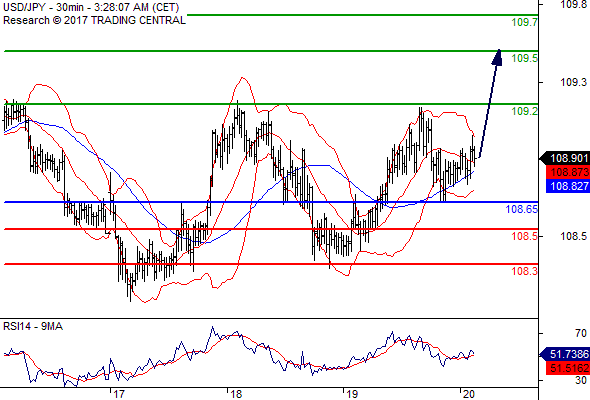
Task: Click the red 108.5 support label
Action: coord(525,236)
